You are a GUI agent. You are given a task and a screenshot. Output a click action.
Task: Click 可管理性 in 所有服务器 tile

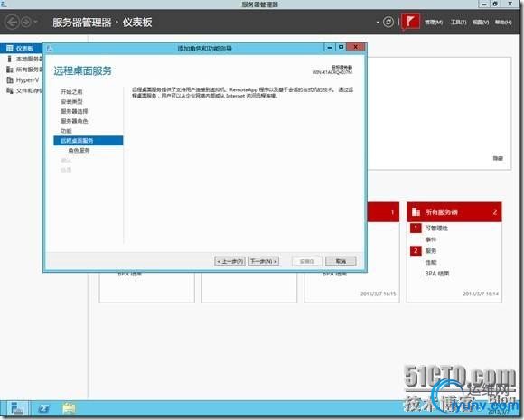[436, 229]
